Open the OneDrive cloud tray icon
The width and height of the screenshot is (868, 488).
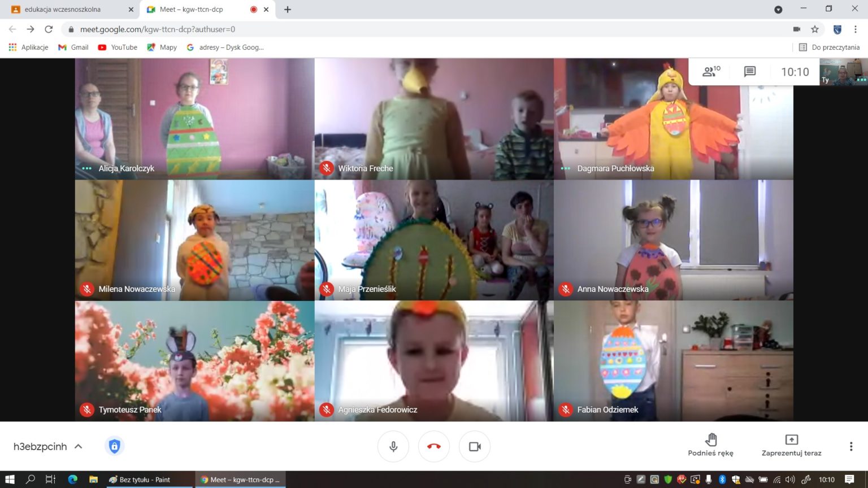(749, 480)
